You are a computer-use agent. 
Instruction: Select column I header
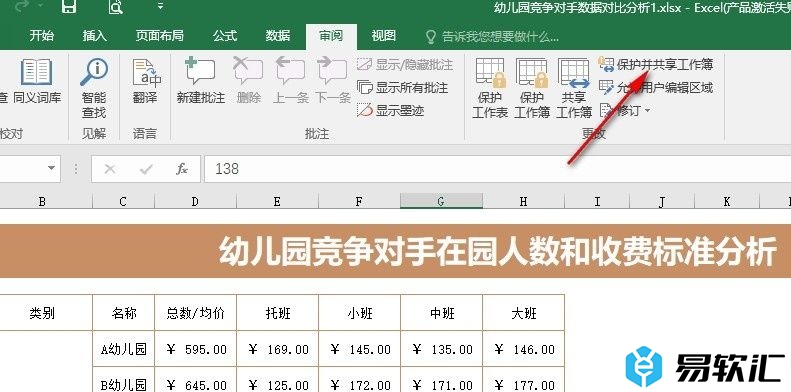pyautogui.click(x=597, y=201)
